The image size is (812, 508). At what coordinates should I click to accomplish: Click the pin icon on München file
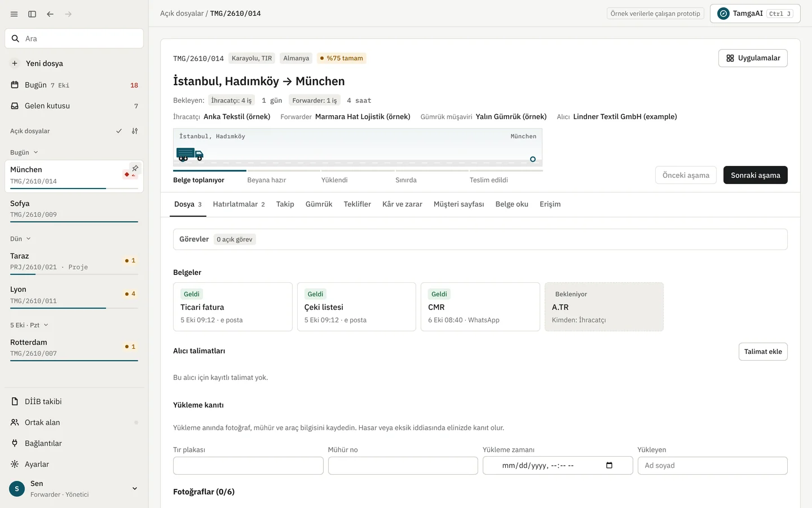[x=135, y=168]
